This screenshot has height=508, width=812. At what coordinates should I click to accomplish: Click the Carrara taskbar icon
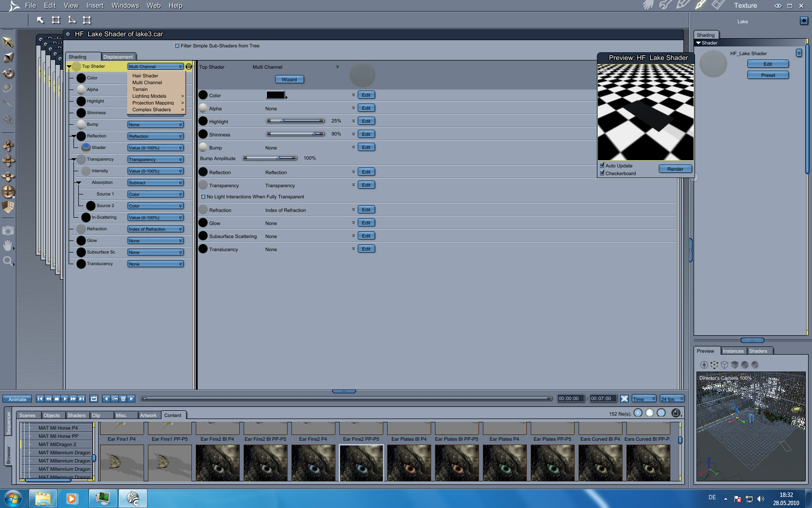click(x=132, y=498)
